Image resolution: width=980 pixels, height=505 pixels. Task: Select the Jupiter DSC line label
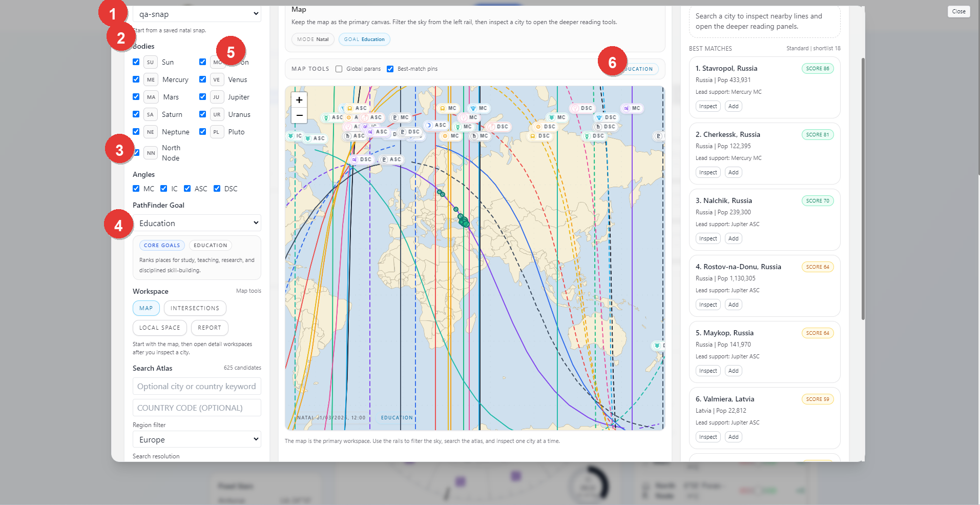pyautogui.click(x=362, y=159)
